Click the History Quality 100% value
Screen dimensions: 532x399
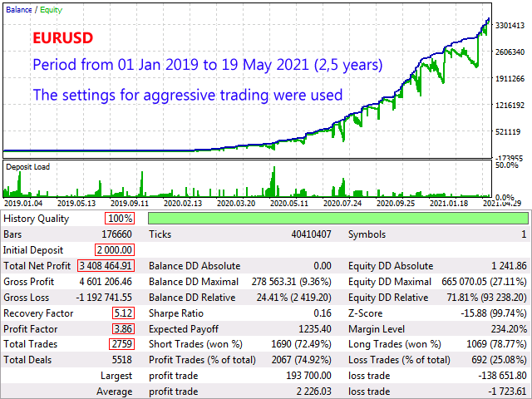(x=120, y=218)
